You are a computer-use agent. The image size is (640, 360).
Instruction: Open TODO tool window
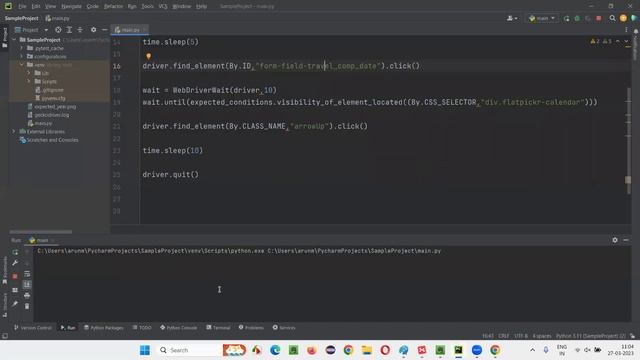click(142, 328)
